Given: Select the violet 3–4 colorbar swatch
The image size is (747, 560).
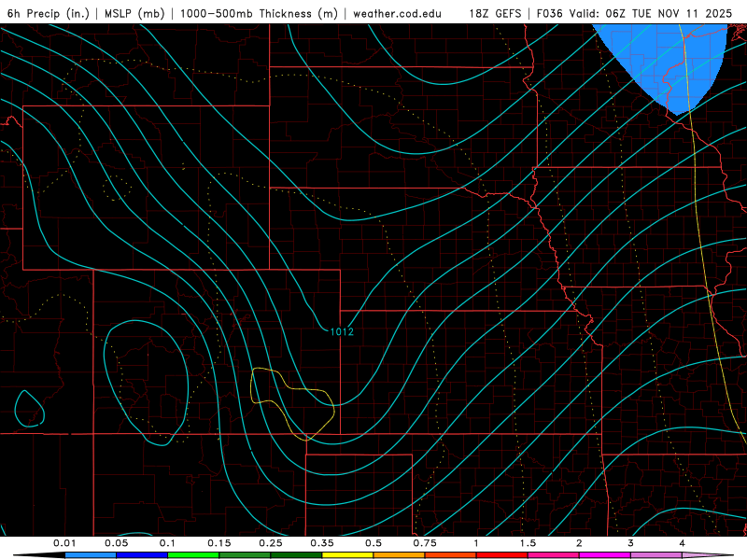Looking at the screenshot, I should (656, 555).
